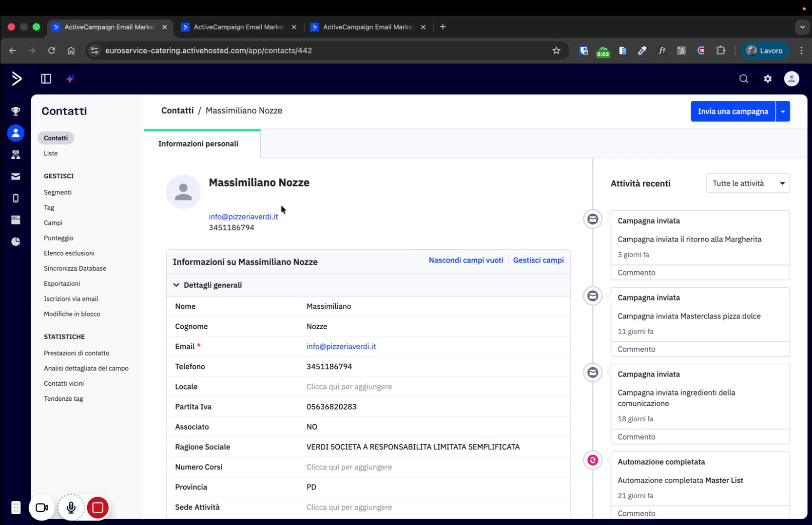Open the Reports pie chart icon
The height and width of the screenshot is (525, 812).
16,242
